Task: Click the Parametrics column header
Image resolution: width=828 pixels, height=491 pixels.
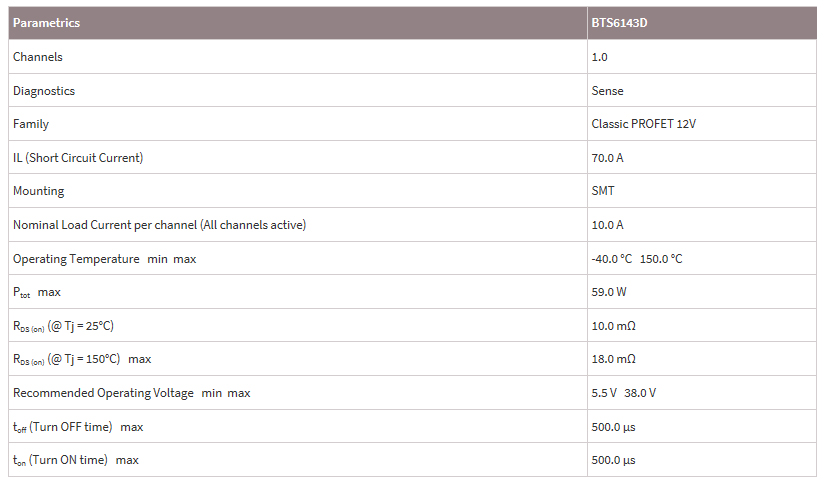Action: (x=46, y=23)
